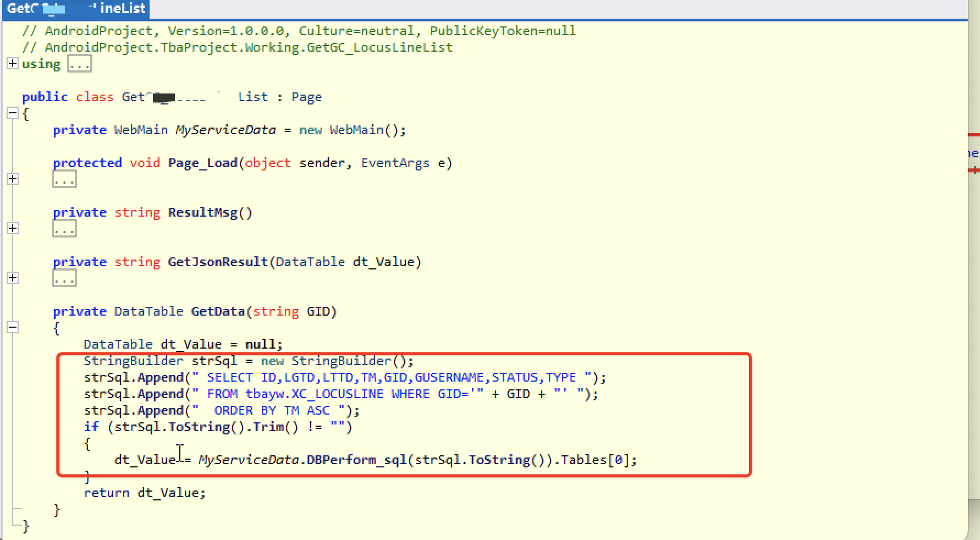Collapse the GetData method with minus icon
Image resolution: width=980 pixels, height=540 pixels.
12,328
